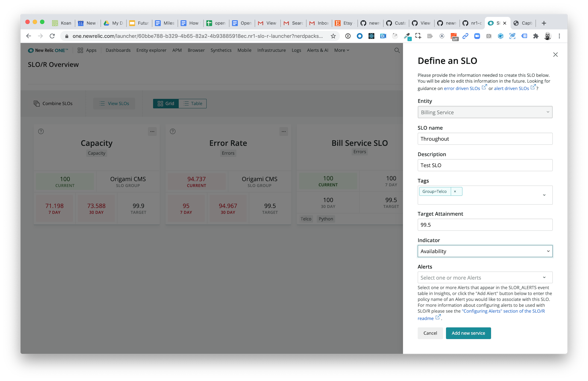
Task: Go to Infrastructure in the navigation
Action: (x=271, y=50)
